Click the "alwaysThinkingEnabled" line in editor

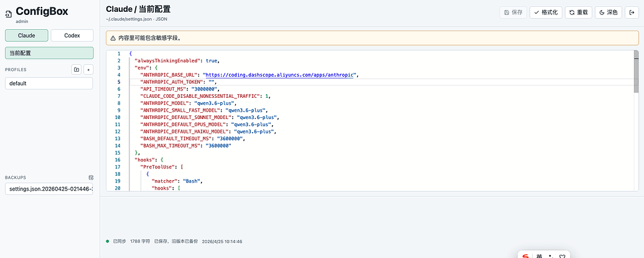(177, 60)
